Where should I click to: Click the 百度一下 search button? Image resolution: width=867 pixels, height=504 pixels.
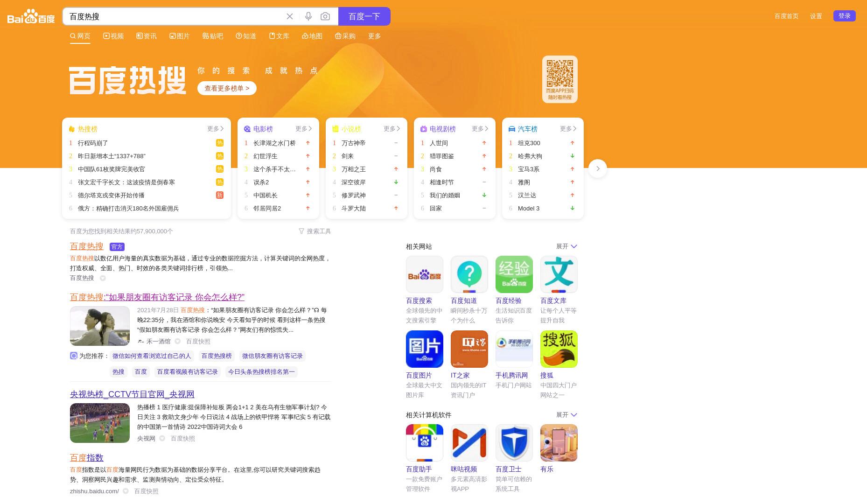364,16
